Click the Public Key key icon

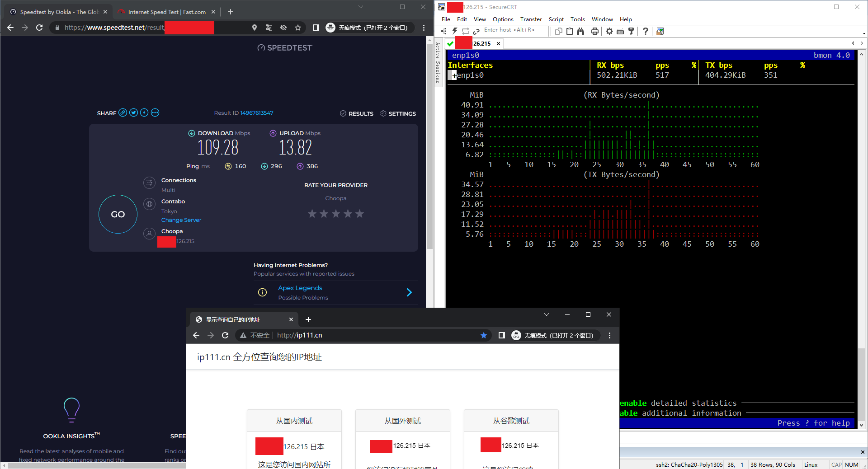631,31
